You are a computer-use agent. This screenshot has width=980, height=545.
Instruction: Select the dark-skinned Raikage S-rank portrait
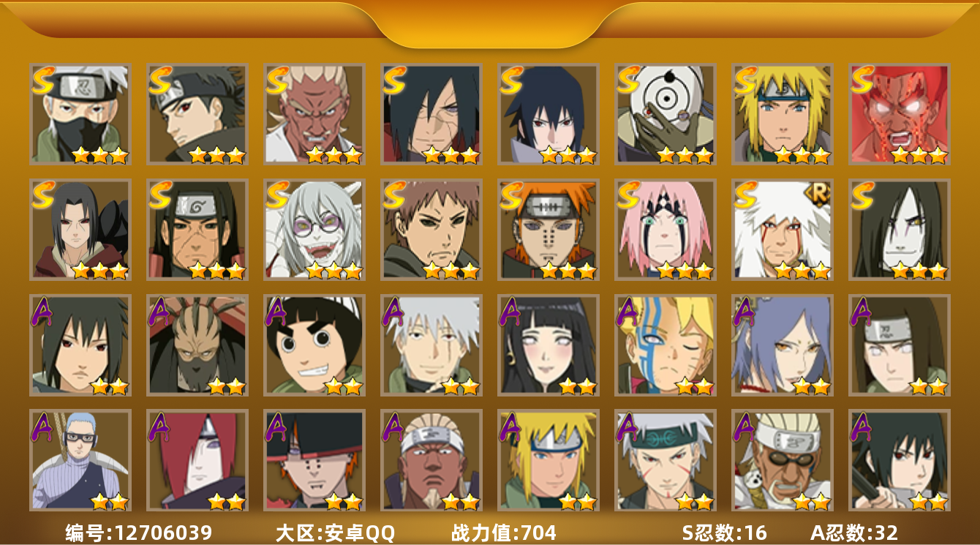[314, 113]
